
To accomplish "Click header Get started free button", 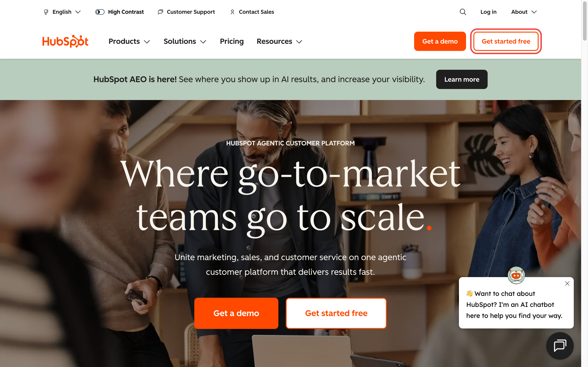I will click(x=506, y=41).
